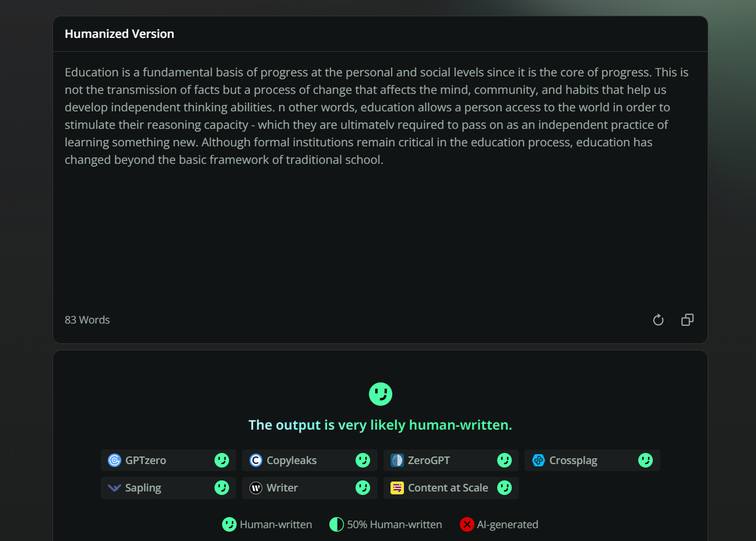Copy humanized text with the copy icon
Screen dimensions: 756x541
[687, 319]
